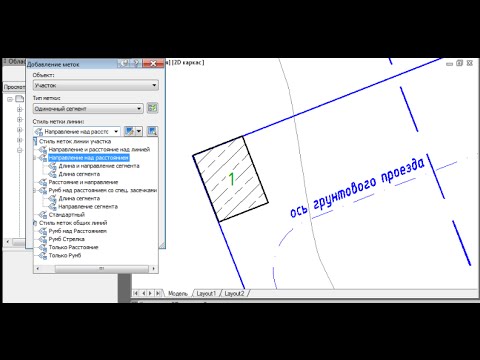Open the Объект dropdown showing Участок
Viewport: 480px width, 360px height.
pyautogui.click(x=95, y=85)
